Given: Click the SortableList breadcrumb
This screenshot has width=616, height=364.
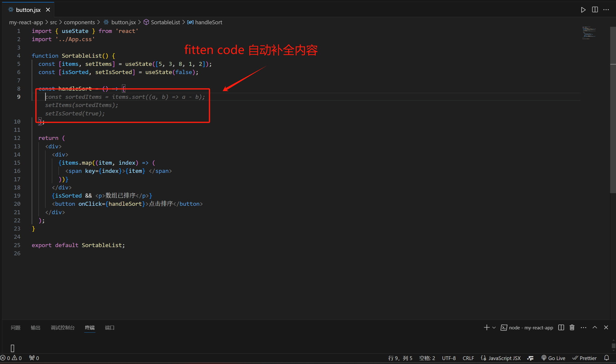Looking at the screenshot, I should click(x=165, y=22).
